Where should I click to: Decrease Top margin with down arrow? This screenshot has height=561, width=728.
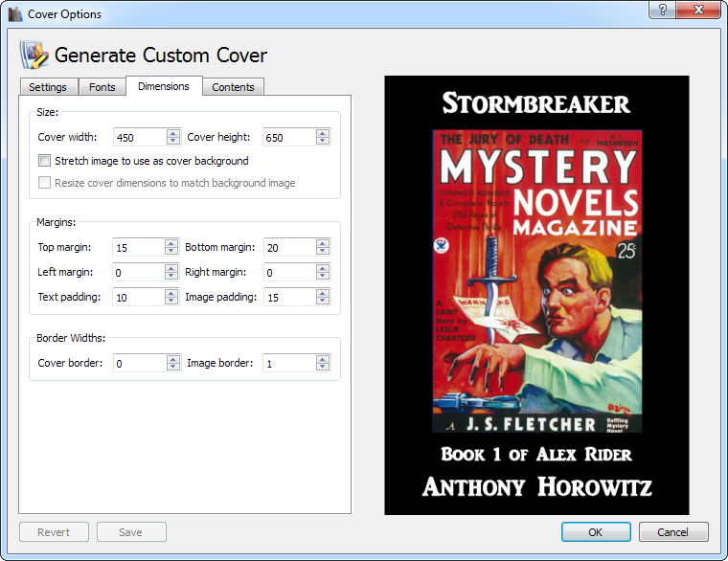[171, 251]
